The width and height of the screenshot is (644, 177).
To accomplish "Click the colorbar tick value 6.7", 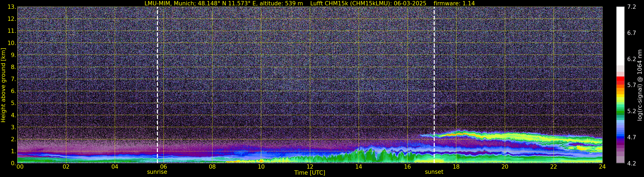I will pyautogui.click(x=632, y=33).
